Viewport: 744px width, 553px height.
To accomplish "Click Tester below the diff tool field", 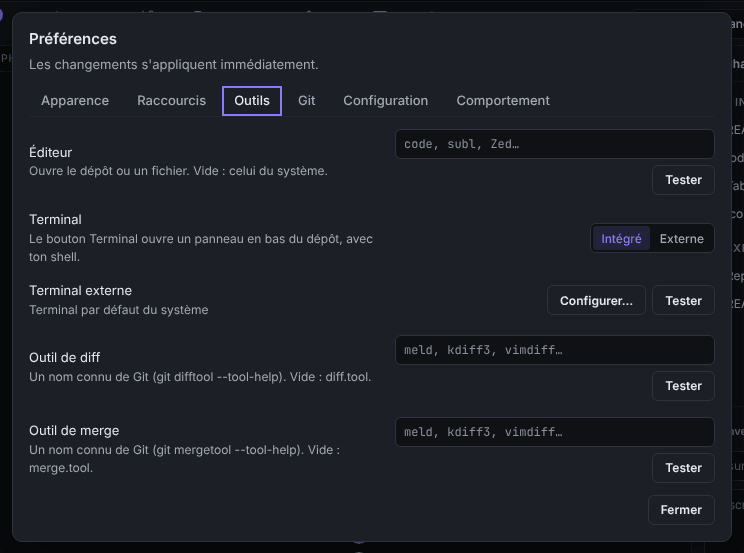I will [683, 386].
